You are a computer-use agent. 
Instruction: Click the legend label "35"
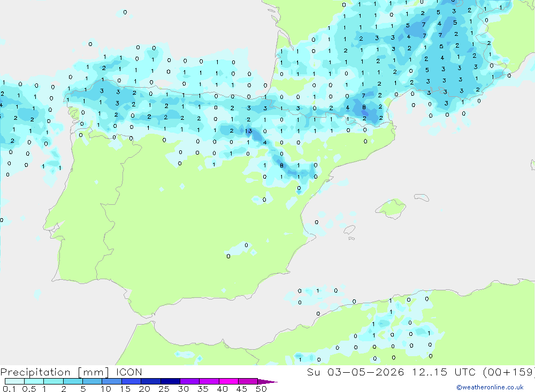click(x=203, y=389)
